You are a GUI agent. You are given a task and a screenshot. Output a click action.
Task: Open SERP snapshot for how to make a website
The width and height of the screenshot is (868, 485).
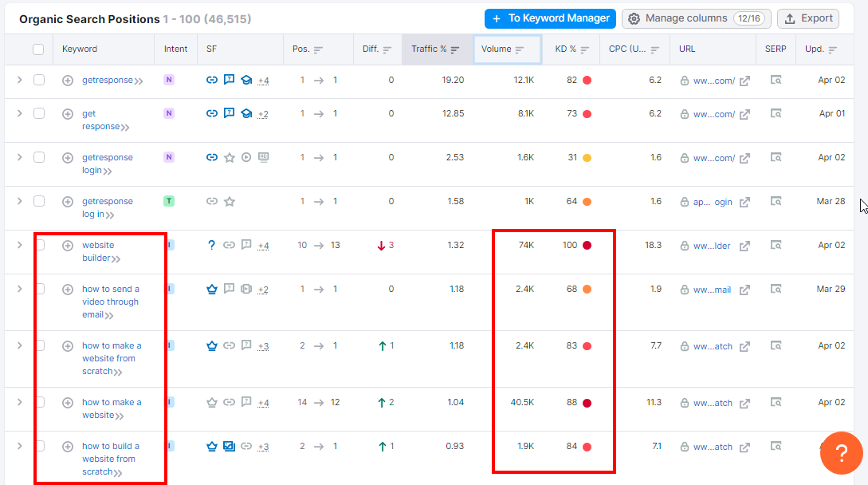coord(776,403)
